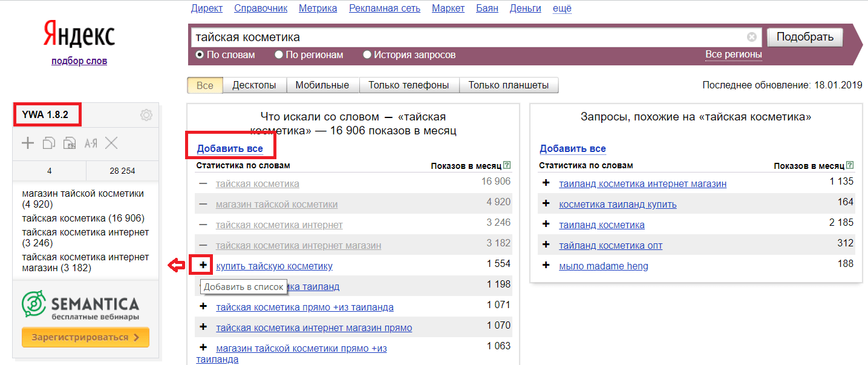Add 'косметика таиланд купить' plus icon

[x=546, y=203]
